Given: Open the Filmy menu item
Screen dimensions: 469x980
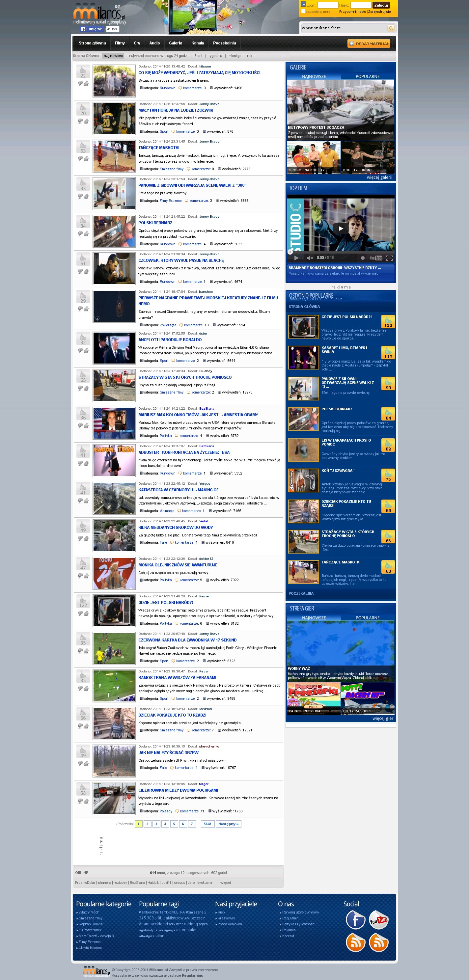Looking at the screenshot, I should (120, 43).
